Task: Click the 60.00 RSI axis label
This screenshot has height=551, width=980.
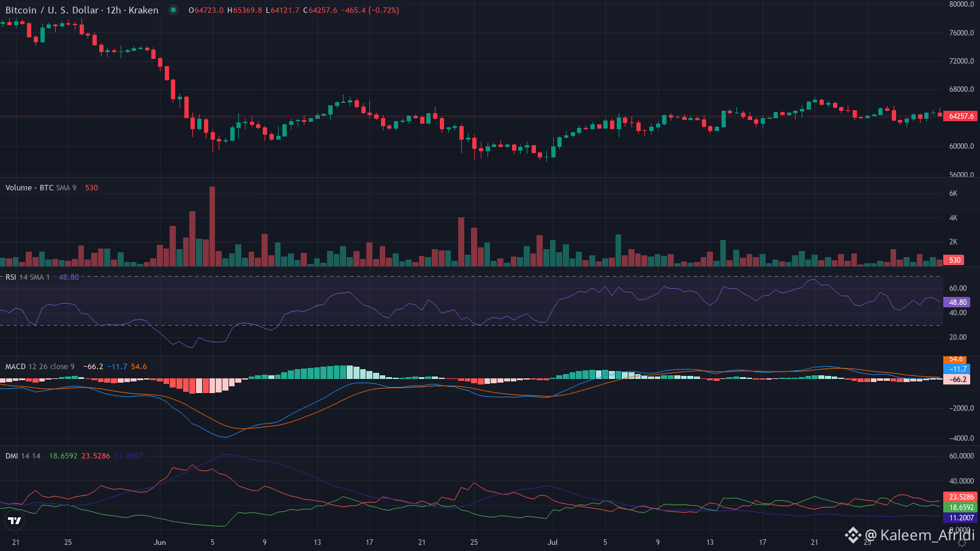Action: [x=958, y=288]
